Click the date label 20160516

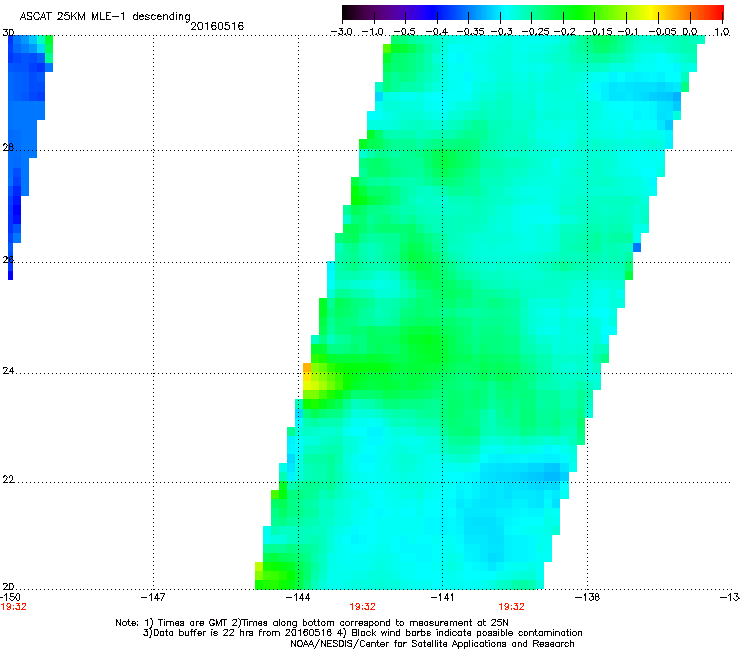[x=217, y=26]
